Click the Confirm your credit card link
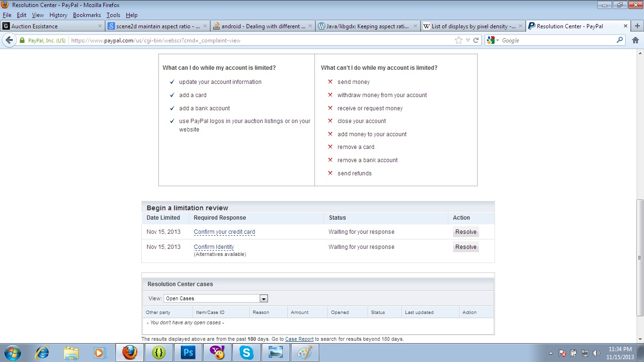 tap(224, 232)
